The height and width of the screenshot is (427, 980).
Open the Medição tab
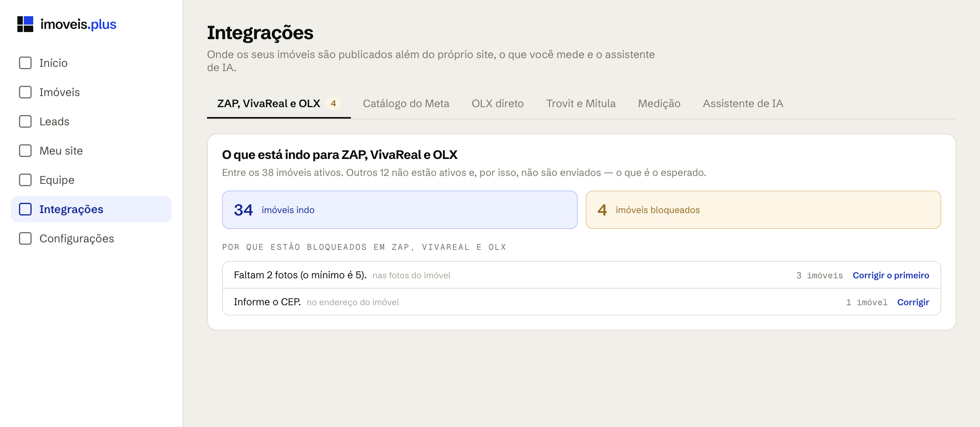coord(659,104)
